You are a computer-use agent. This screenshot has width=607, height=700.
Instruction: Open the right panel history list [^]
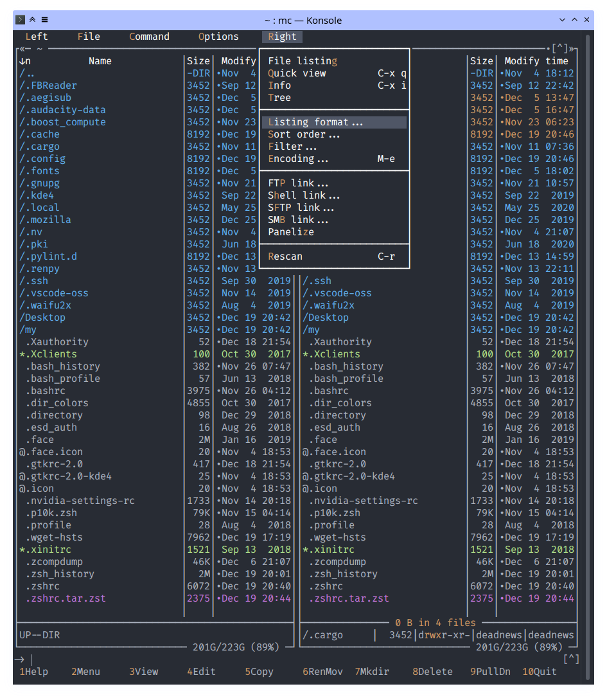559,49
